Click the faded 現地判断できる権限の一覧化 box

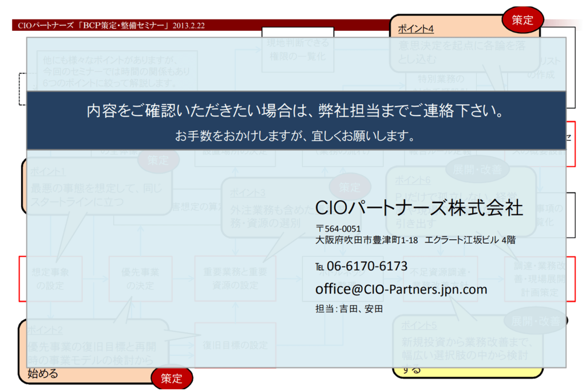(x=298, y=50)
